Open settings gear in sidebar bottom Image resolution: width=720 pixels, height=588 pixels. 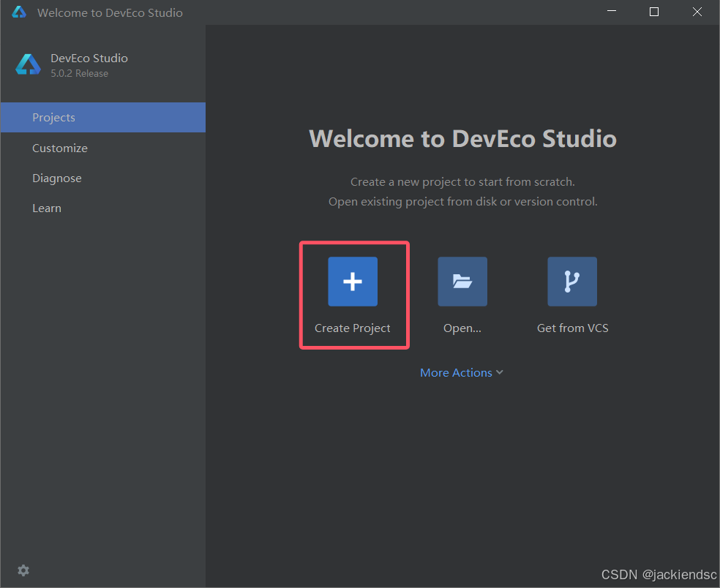click(x=23, y=570)
